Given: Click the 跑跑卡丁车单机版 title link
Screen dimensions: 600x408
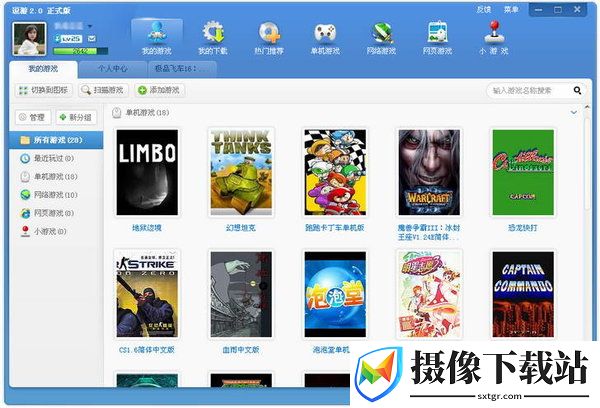Looking at the screenshot, I should click(335, 228).
